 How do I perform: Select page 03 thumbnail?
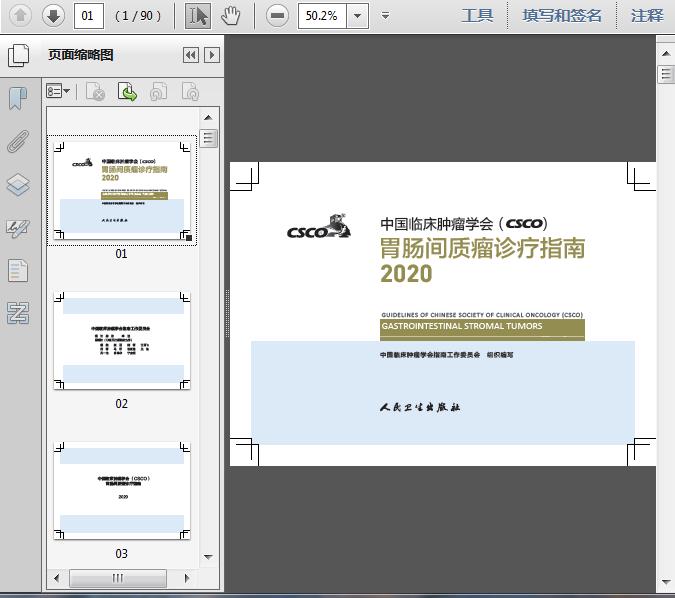click(122, 490)
